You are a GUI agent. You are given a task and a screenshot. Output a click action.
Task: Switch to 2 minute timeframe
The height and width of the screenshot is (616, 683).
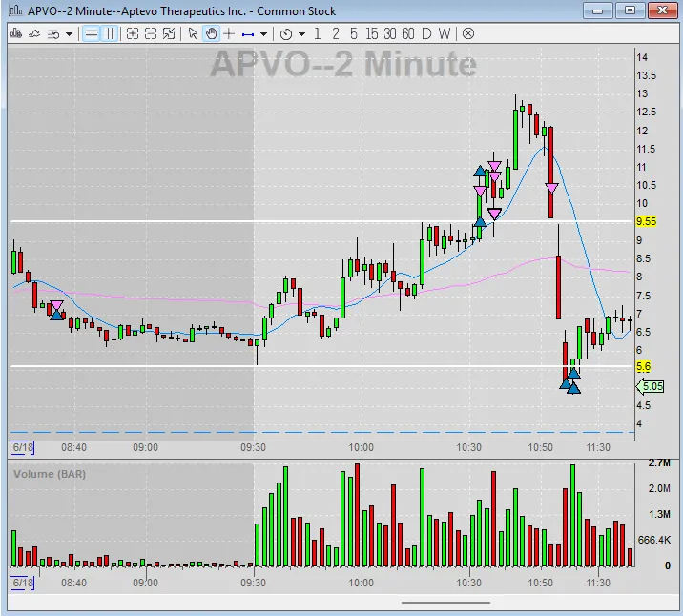[x=336, y=33]
